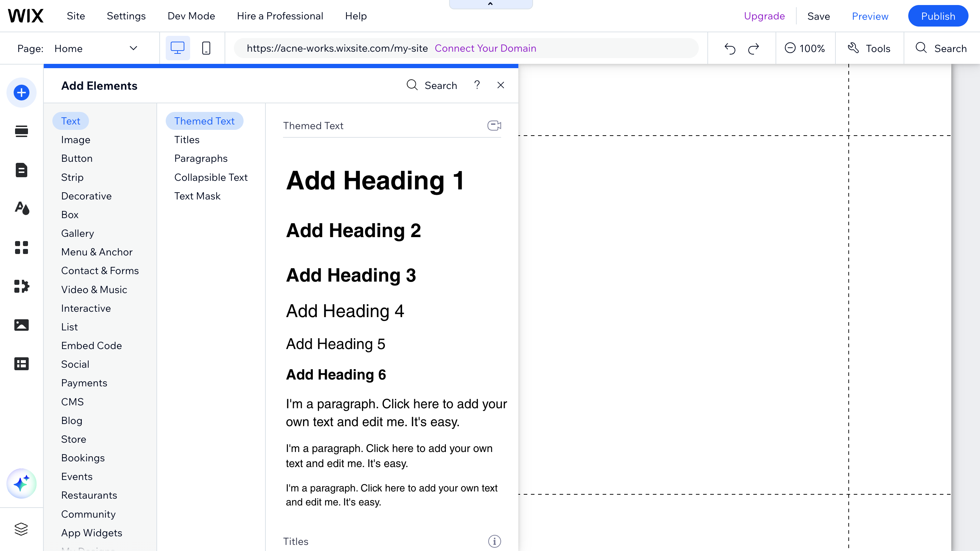980x551 pixels.
Task: Open the top-right editor Search
Action: 941,48
